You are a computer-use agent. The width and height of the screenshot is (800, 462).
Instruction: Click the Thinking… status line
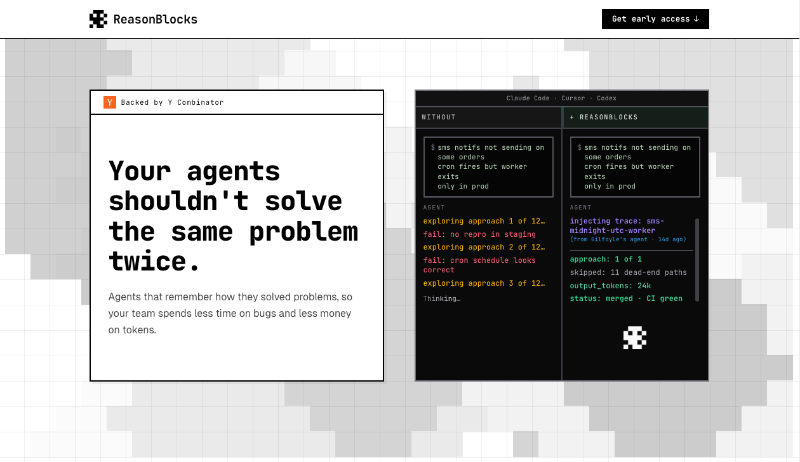point(441,299)
